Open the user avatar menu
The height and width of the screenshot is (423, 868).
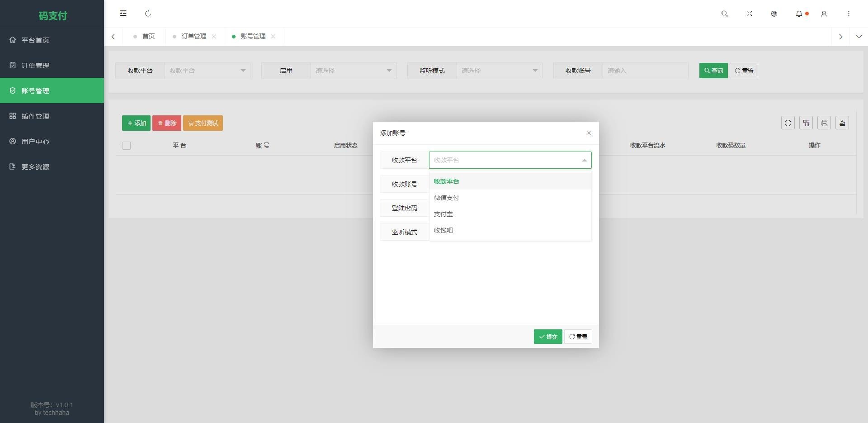click(824, 14)
